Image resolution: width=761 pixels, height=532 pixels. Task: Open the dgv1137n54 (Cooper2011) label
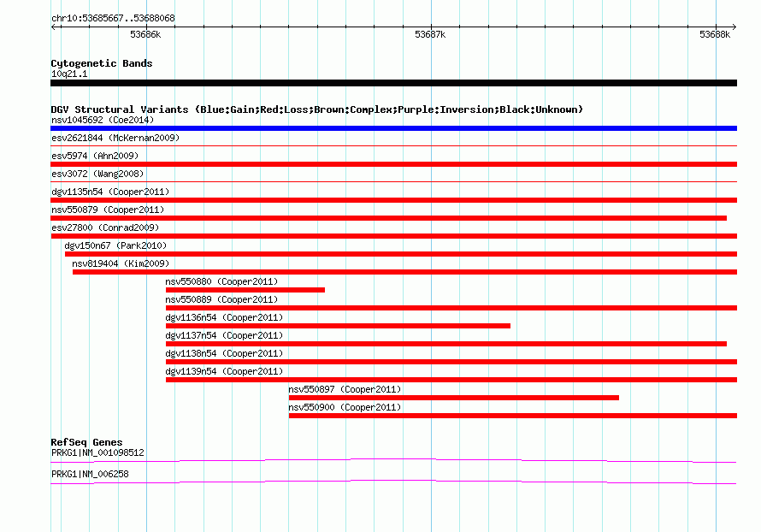click(224, 335)
